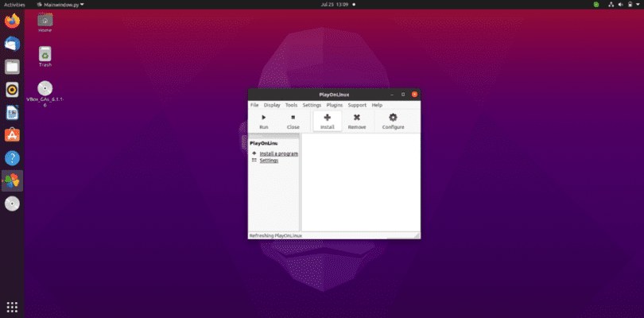Open Rhythmbox from the dock
Image resolution: width=644 pixels, height=318 pixels.
(x=12, y=89)
